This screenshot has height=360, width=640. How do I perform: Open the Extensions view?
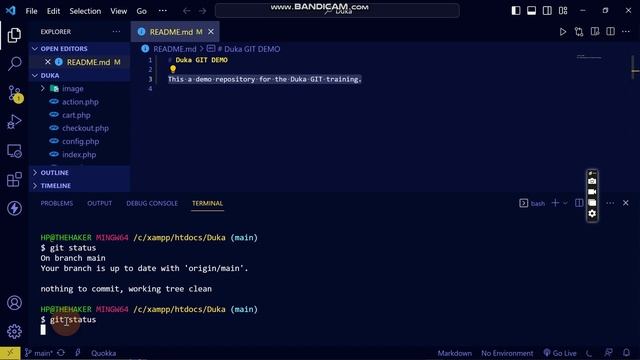tap(14, 179)
